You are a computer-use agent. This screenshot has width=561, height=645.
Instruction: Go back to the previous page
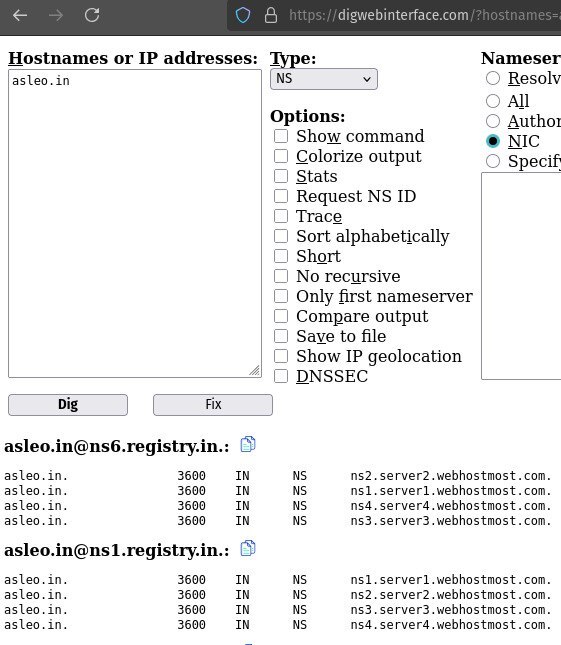click(x=20, y=16)
